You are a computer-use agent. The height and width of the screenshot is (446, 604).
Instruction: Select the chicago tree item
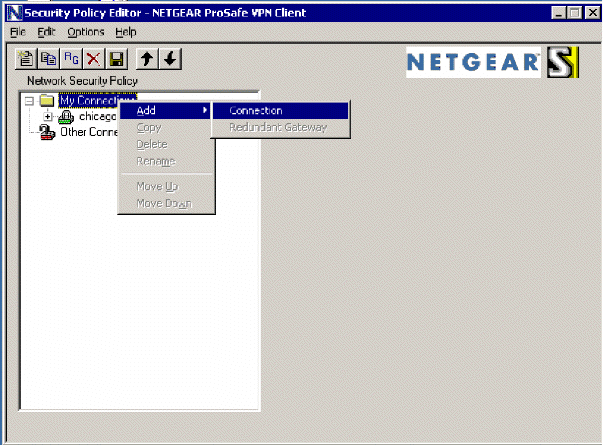(x=97, y=116)
